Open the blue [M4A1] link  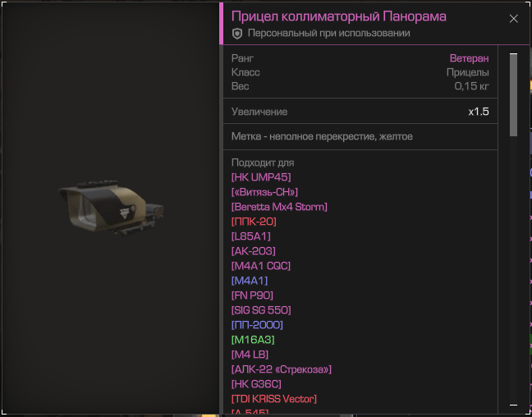coord(250,281)
